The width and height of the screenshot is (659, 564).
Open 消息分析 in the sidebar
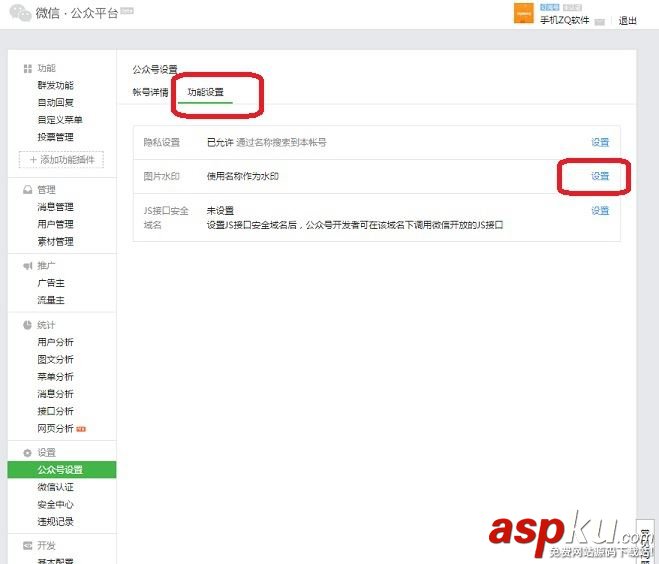click(x=55, y=394)
